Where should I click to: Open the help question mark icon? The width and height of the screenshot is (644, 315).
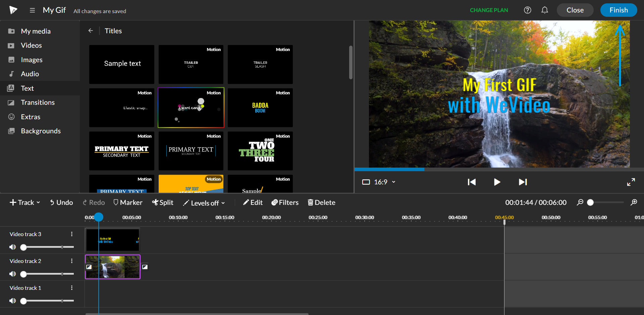click(x=527, y=10)
